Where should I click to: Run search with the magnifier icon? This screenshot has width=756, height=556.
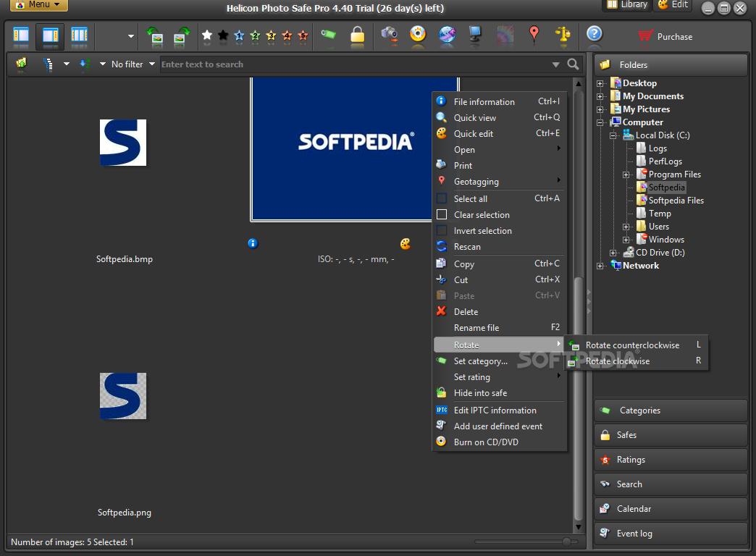tap(573, 64)
